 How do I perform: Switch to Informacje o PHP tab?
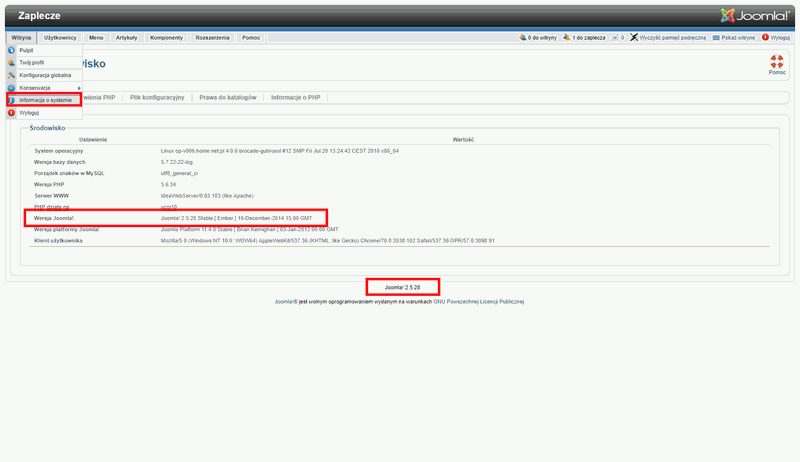coord(295,97)
